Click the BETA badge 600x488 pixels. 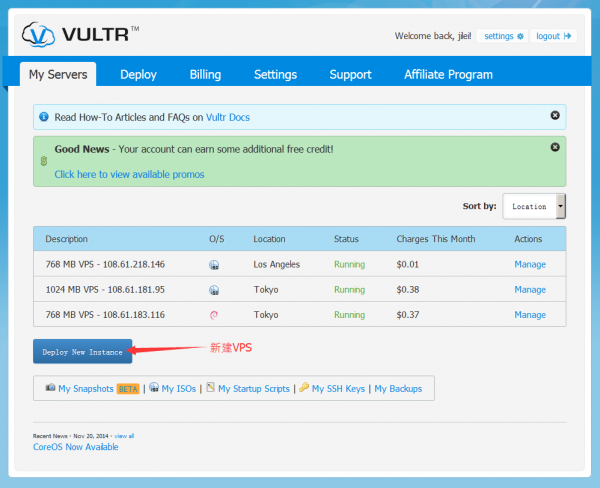point(128,389)
